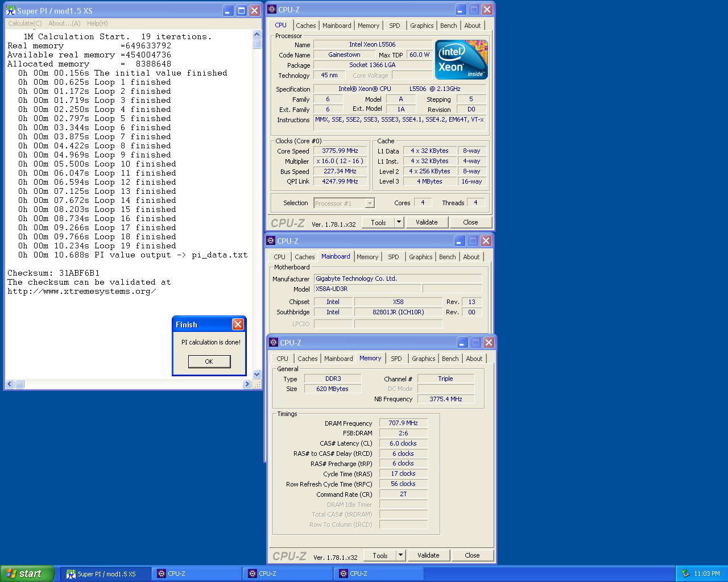Expand the Processor #1 selection combo box
Viewport: 728px width, 582px height.
(x=370, y=203)
